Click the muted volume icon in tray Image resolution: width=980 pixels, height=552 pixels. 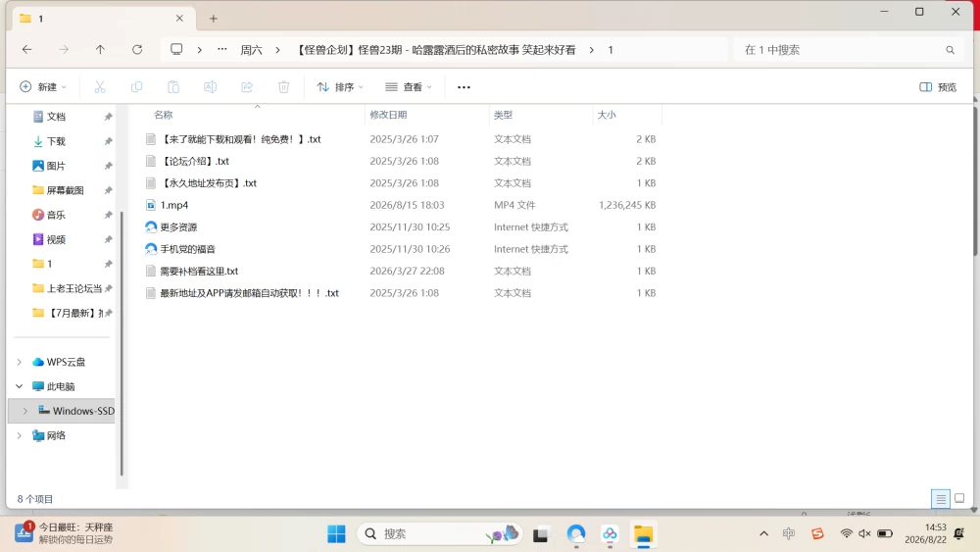point(865,533)
